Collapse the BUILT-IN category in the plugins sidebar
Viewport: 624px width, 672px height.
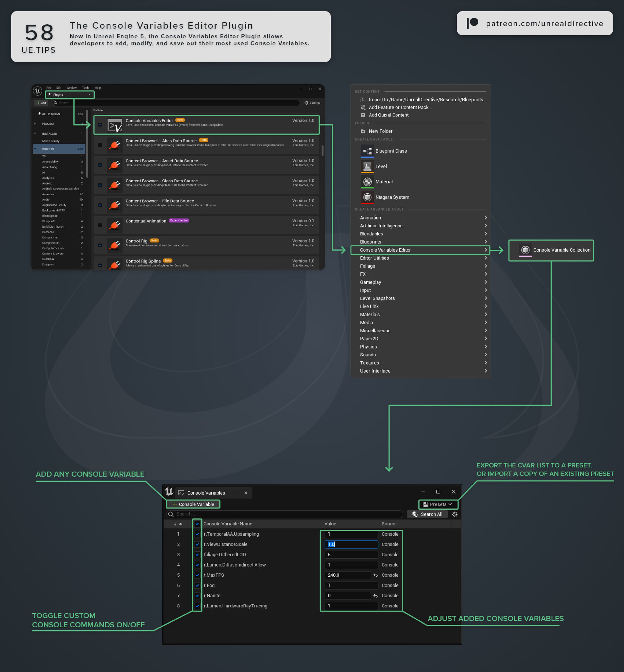35,149
